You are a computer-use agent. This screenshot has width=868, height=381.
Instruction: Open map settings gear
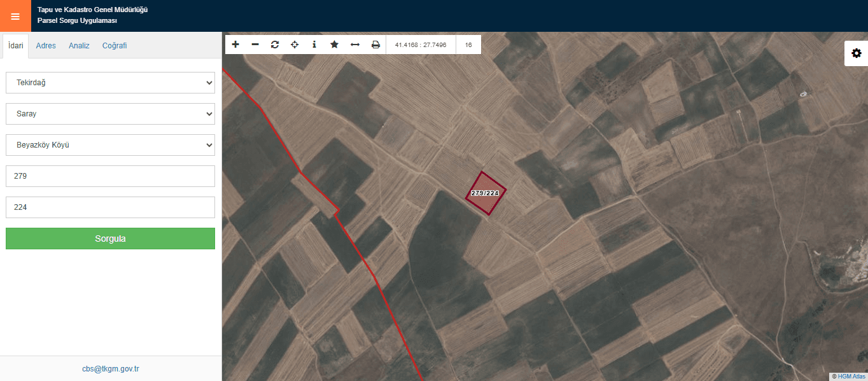pyautogui.click(x=856, y=53)
